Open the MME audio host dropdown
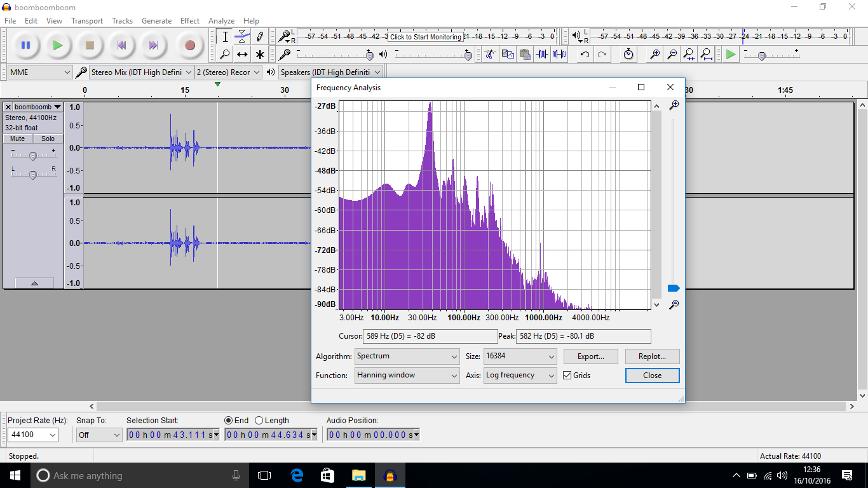The image size is (868, 488). click(x=40, y=72)
